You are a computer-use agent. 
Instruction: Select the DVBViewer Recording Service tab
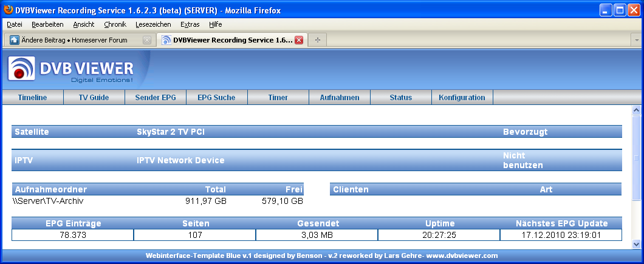click(x=233, y=40)
